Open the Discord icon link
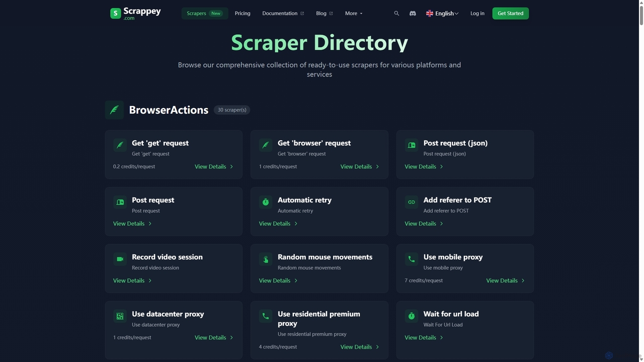The height and width of the screenshot is (362, 644). coord(413,14)
